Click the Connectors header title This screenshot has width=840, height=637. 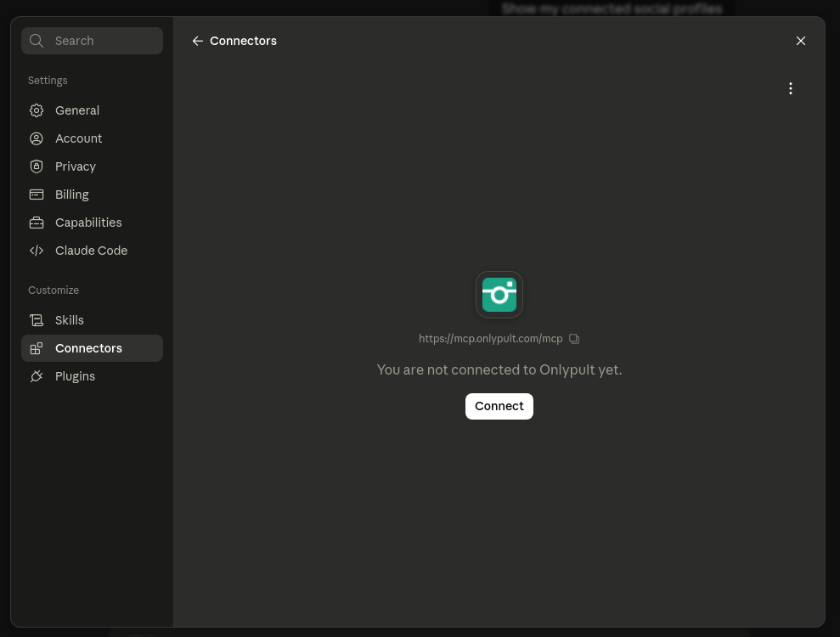[243, 41]
